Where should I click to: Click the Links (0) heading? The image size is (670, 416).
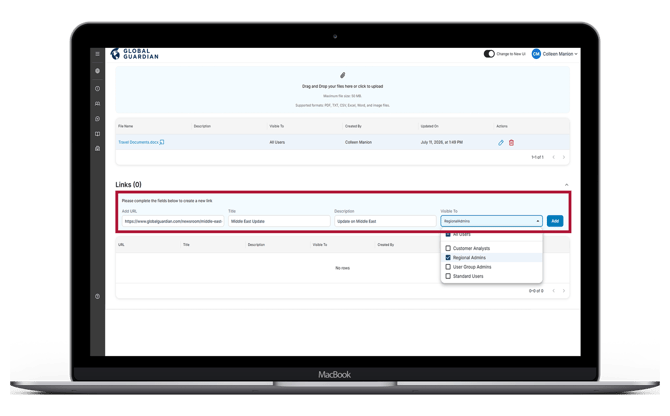point(128,185)
